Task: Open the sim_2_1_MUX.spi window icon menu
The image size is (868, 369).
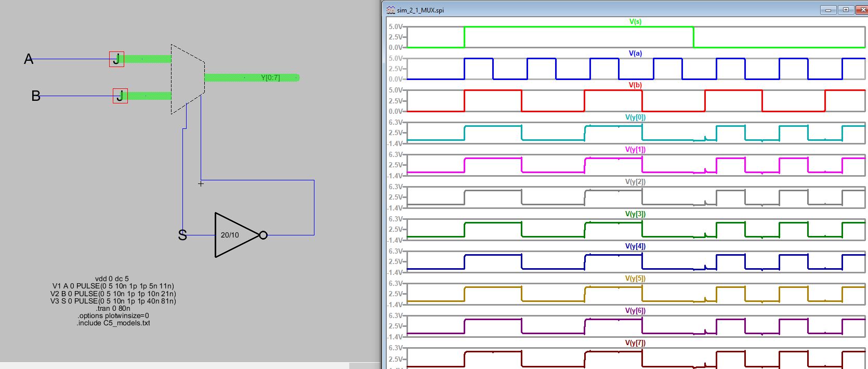Action: tap(390, 10)
